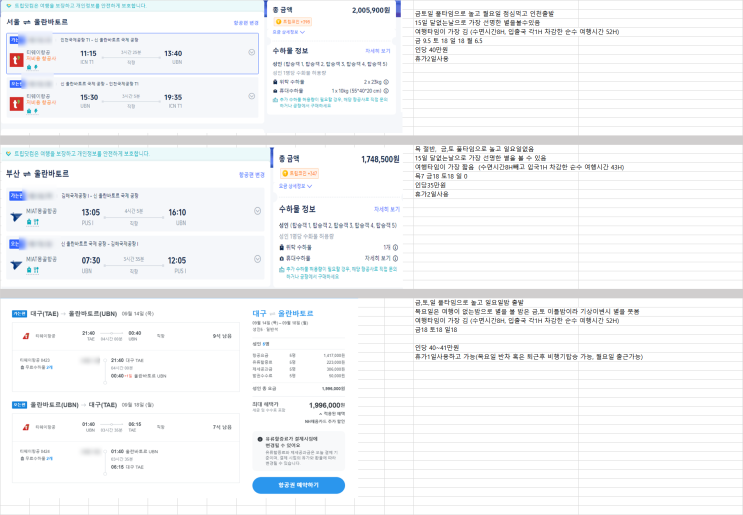743x515 pixels.
Task: Click baggage amenity icon under 11:15 T'way flight
Action: [29, 67]
